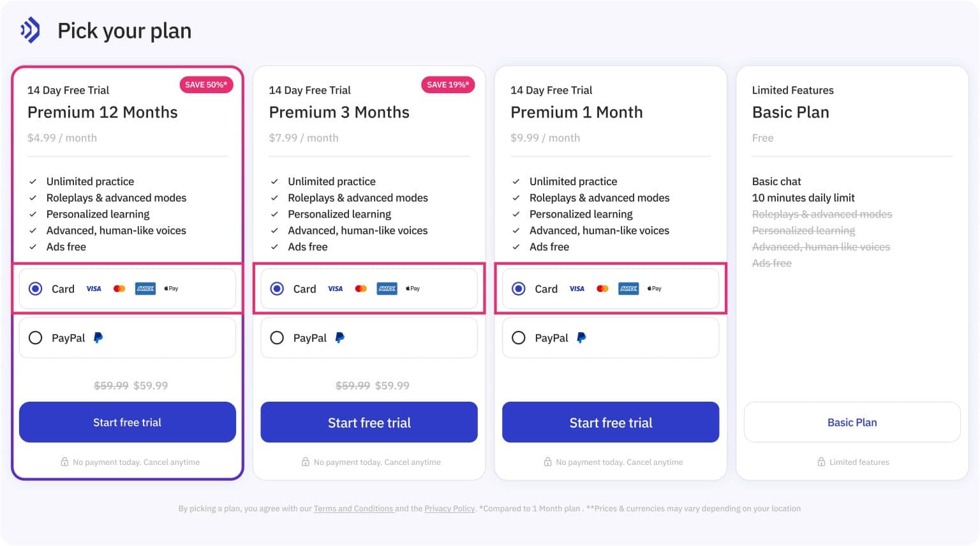The height and width of the screenshot is (546, 980).
Task: Click the Amex icon on Premium 1 Month card
Action: [x=628, y=289]
